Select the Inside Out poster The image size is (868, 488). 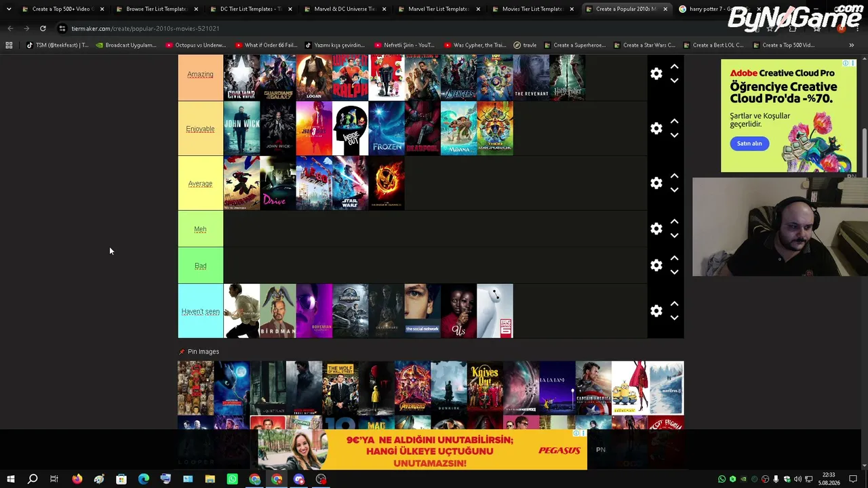[350, 129]
